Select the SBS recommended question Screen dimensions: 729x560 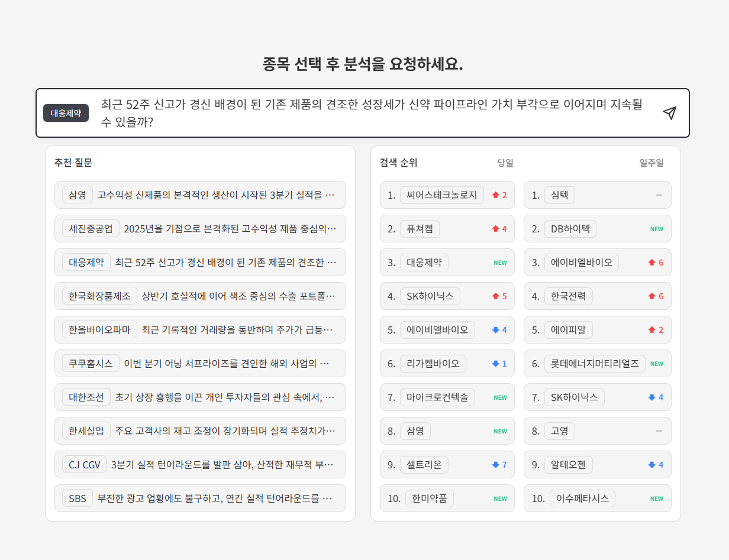[200, 499]
